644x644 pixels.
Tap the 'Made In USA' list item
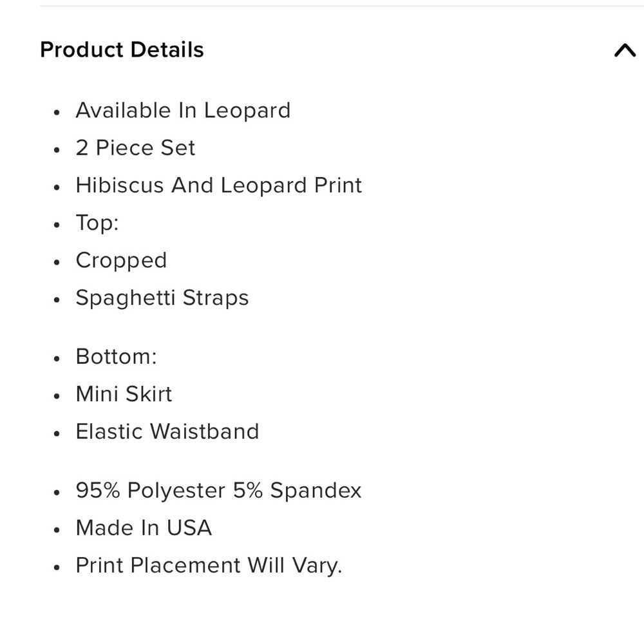(x=144, y=528)
